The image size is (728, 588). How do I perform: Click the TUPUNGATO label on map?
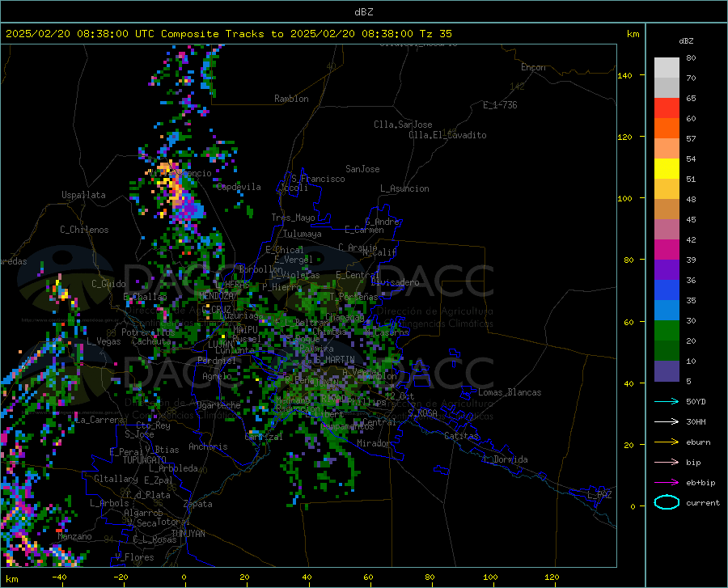pyautogui.click(x=145, y=460)
